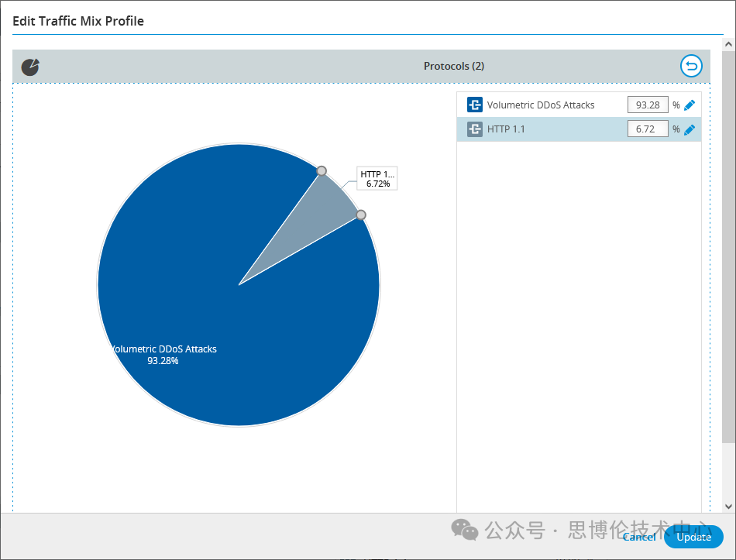Select Volumetric DDoS Attacks row in list
This screenshot has width=736, height=560.
[x=541, y=105]
